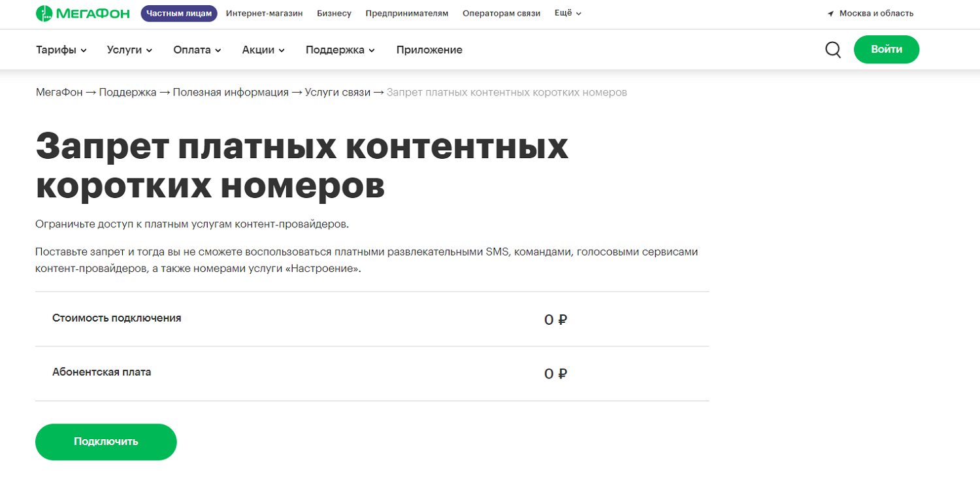Click the location arrow icon
The image size is (980, 481).
tap(831, 14)
